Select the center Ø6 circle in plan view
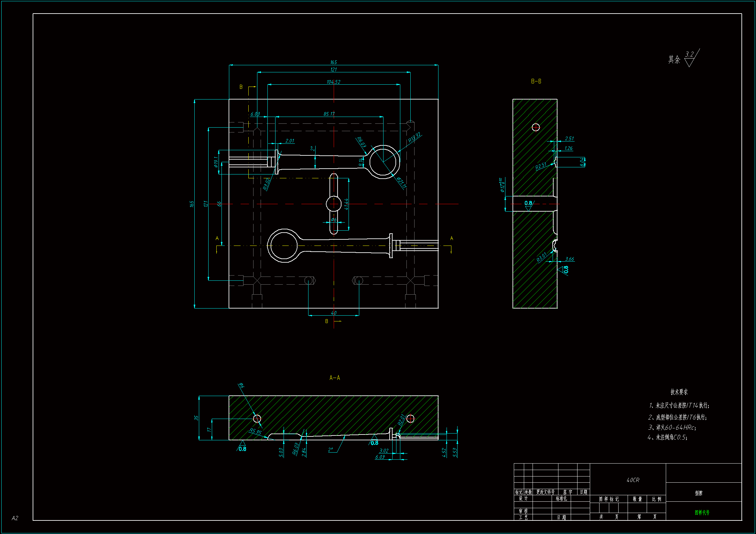 pos(334,204)
